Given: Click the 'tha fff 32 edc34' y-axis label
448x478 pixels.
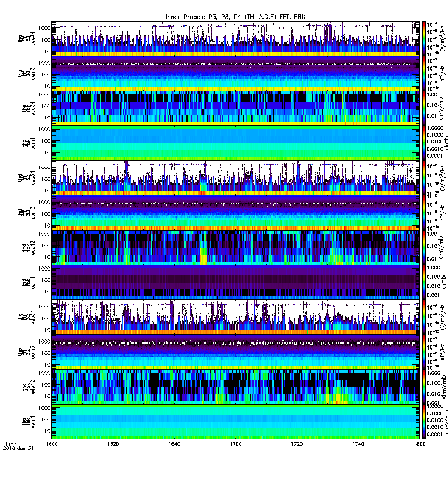Looking at the screenshot, I should [x=26, y=39].
